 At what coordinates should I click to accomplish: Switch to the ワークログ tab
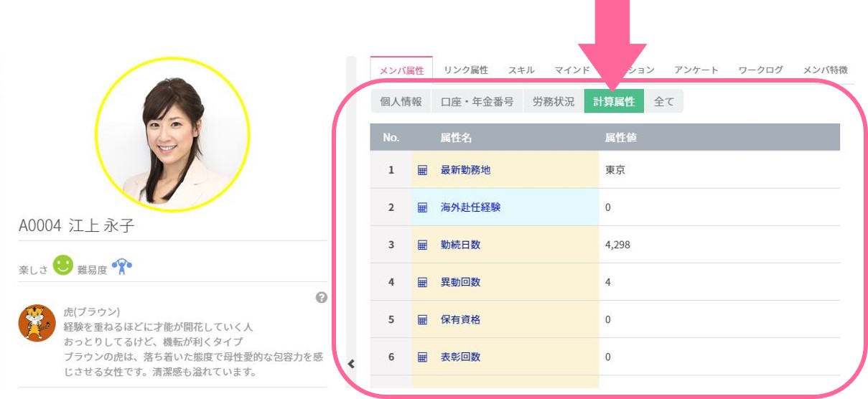click(x=760, y=70)
